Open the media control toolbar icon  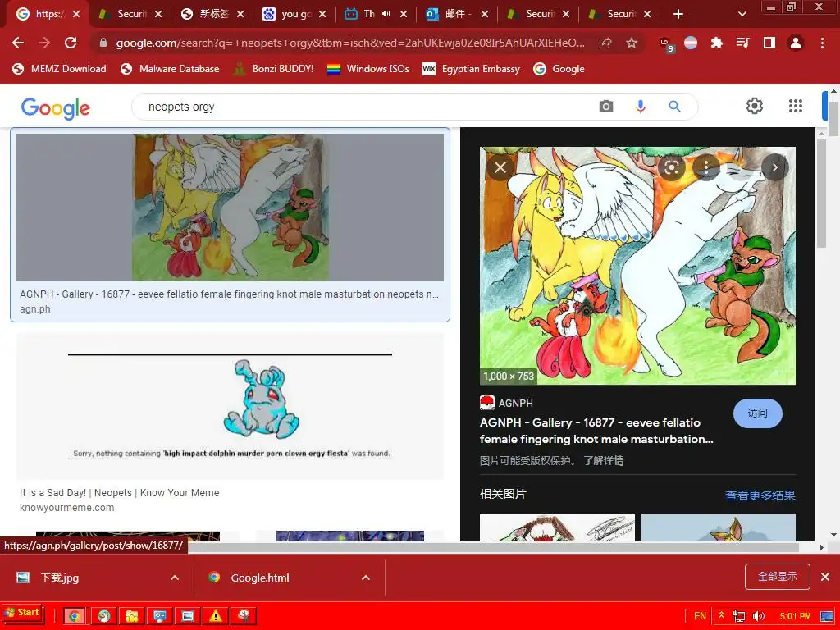743,43
